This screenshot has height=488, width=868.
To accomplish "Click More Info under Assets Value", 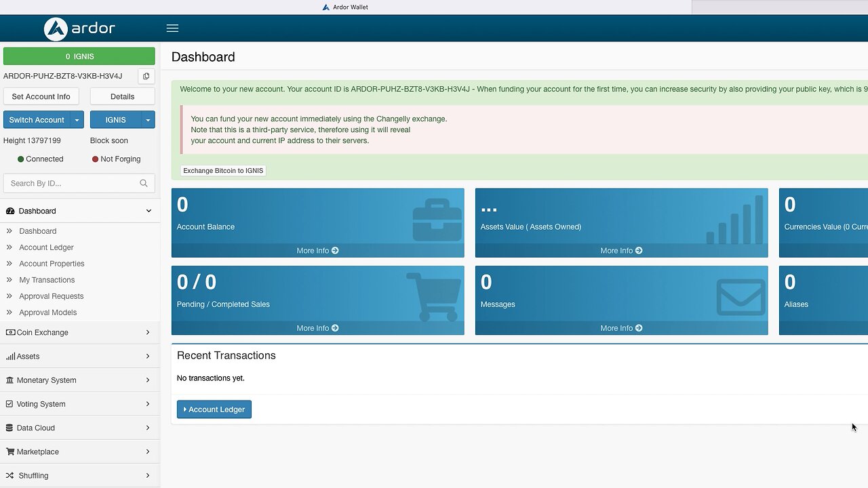I will click(621, 251).
